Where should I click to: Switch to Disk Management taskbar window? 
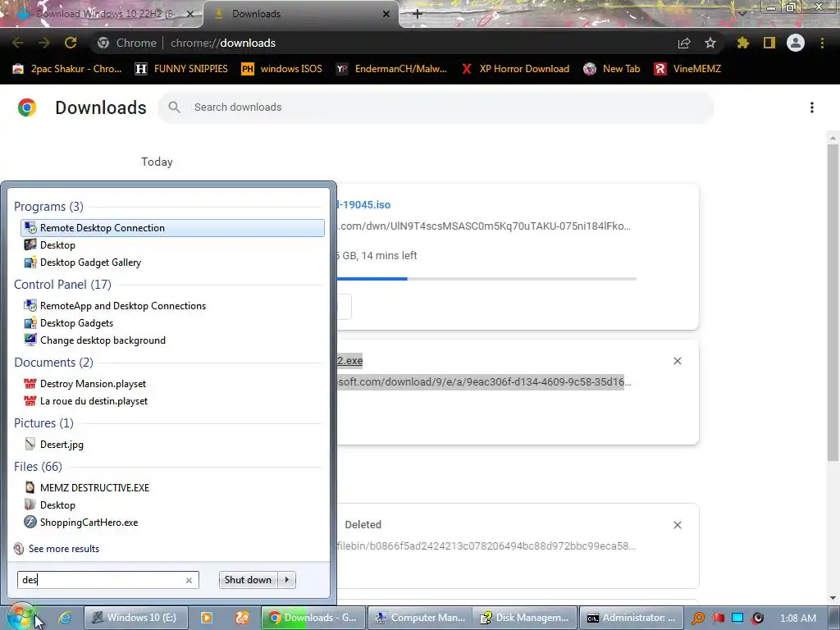pyautogui.click(x=525, y=618)
